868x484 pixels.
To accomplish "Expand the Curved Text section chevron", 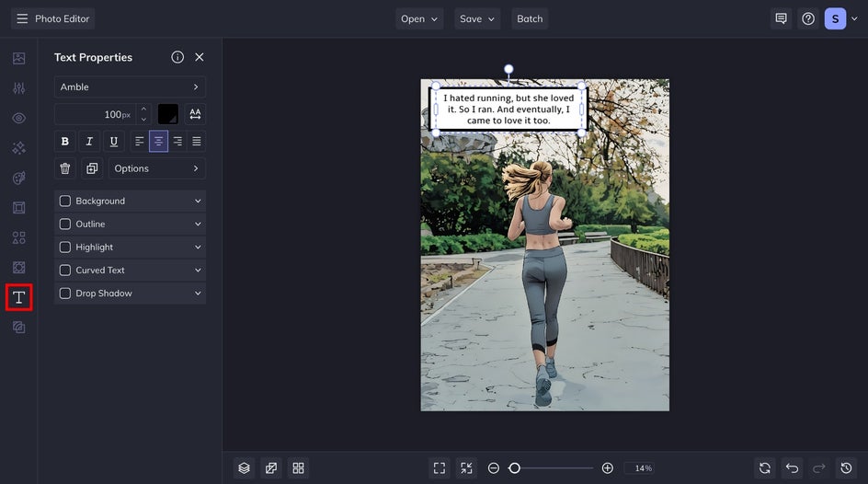I will [198, 271].
